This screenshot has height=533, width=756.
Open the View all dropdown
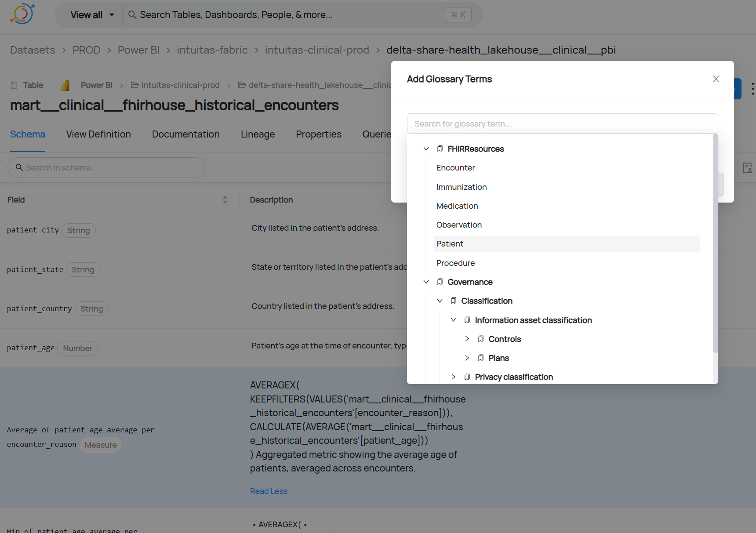[x=92, y=15]
